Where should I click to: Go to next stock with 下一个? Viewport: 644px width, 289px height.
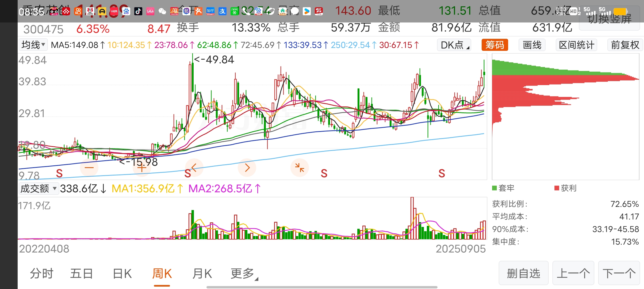[x=619, y=273]
